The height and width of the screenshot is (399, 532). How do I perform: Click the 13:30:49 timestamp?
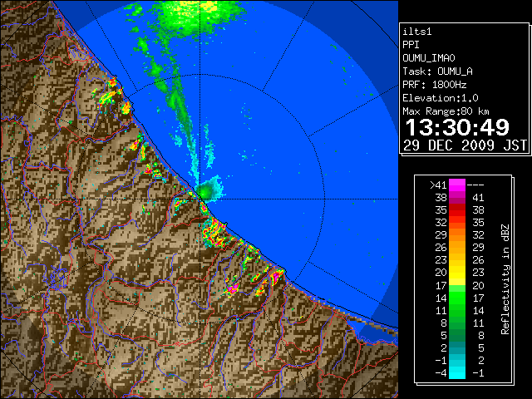457,127
